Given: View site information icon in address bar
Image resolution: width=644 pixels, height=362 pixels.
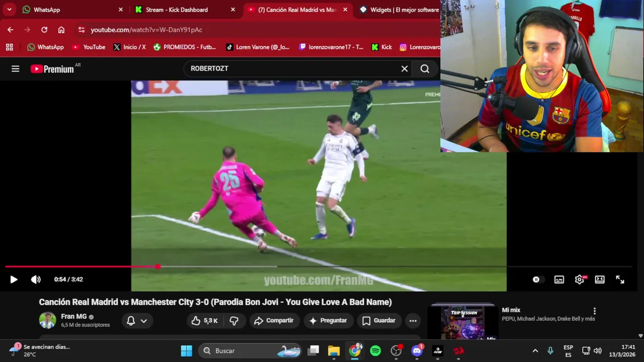Looking at the screenshot, I should (82, 30).
